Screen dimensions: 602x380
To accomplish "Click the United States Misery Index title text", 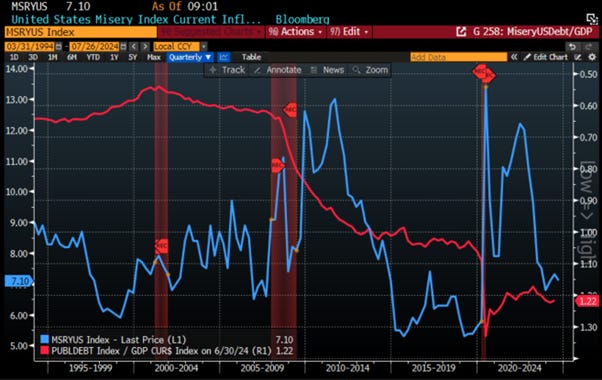I will pyautogui.click(x=136, y=19).
